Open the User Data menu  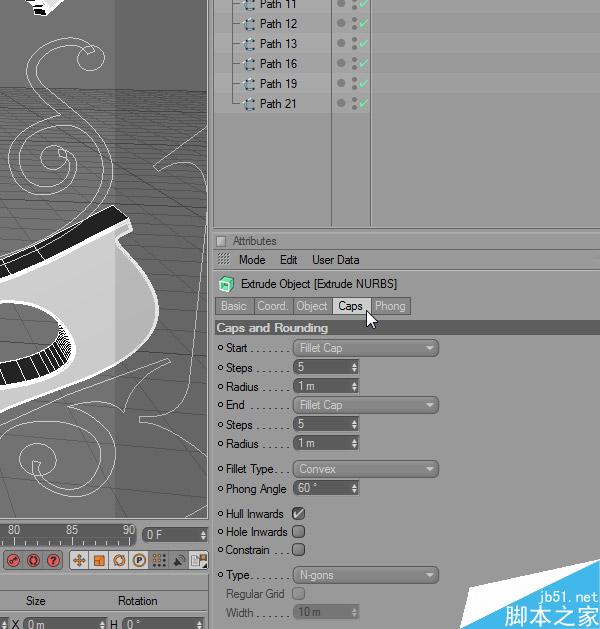(336, 260)
